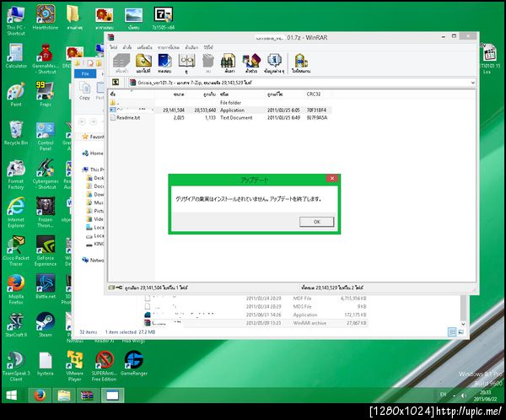
Task: Open the first (File) menu in WinRAR
Action: 114,47
